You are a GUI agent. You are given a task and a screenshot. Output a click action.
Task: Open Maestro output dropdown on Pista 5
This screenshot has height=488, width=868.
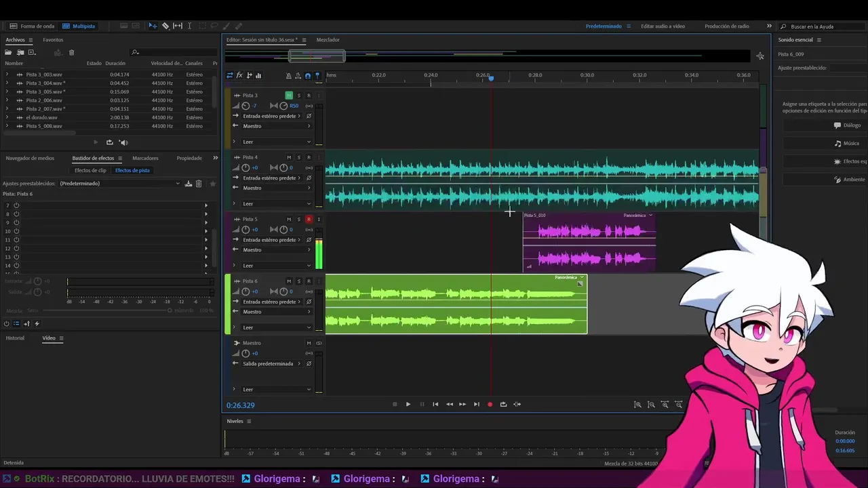[x=276, y=250]
